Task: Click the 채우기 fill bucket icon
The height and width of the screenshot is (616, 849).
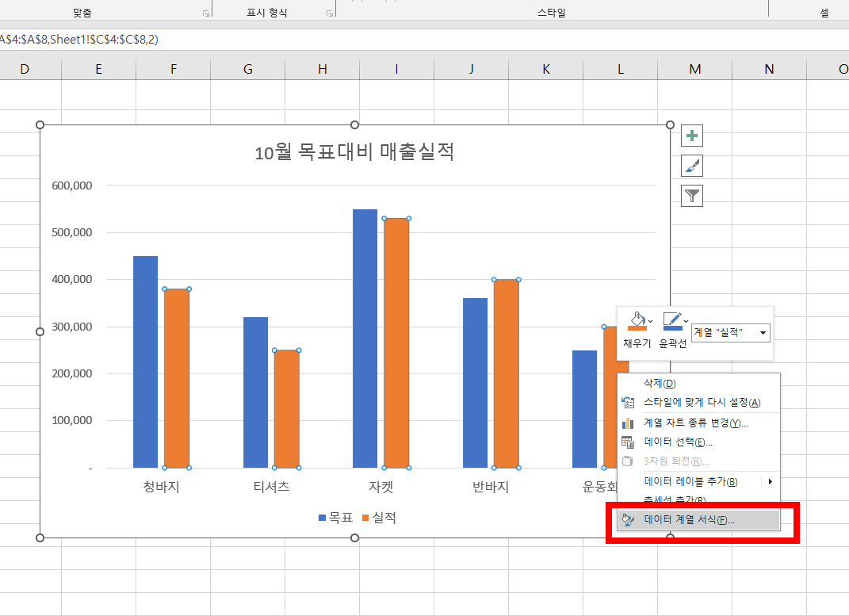Action: point(637,321)
